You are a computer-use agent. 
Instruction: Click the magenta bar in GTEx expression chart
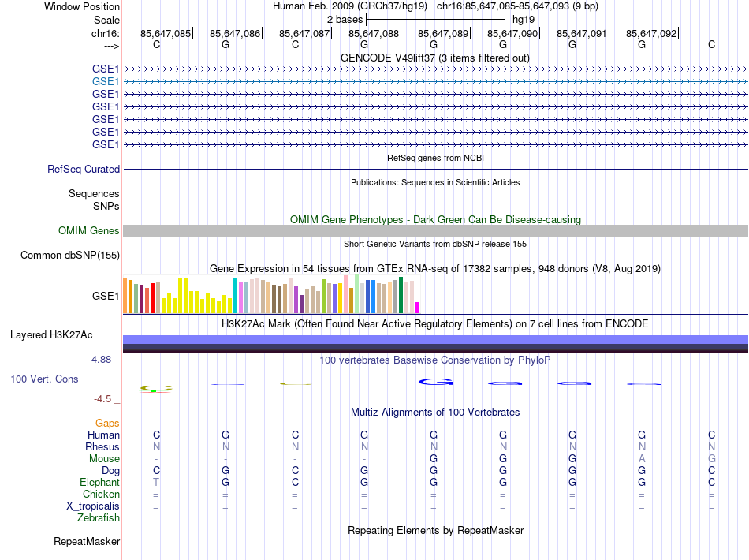click(418, 308)
